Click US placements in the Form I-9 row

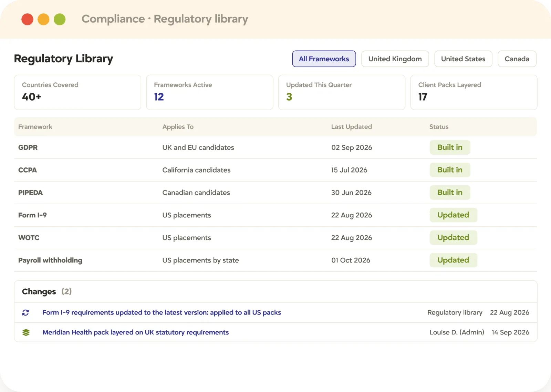pos(187,215)
